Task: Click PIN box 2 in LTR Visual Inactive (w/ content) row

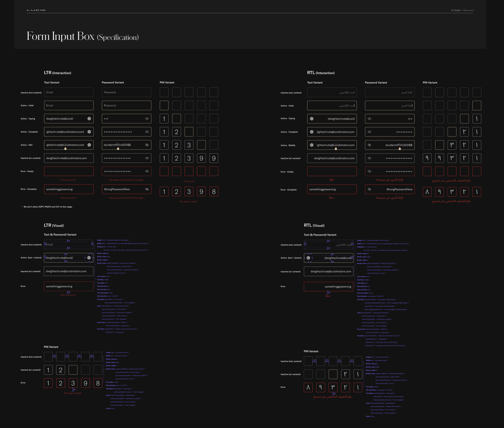Action: tap(61, 370)
